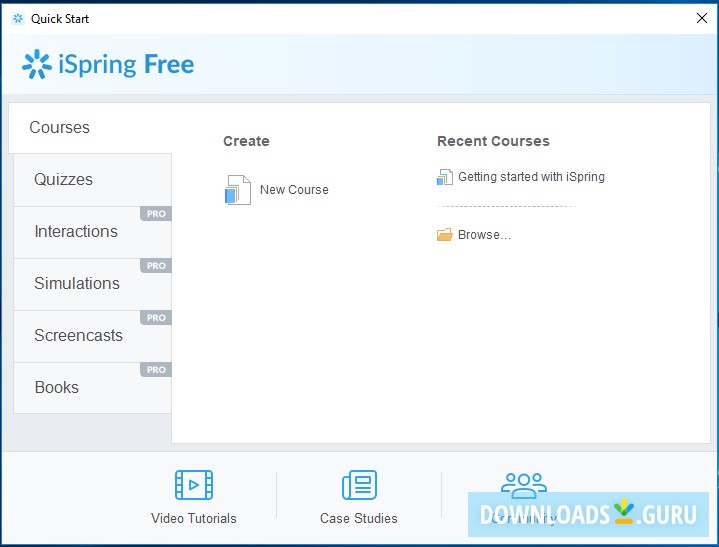The width and height of the screenshot is (719, 547).
Task: Click the PRO badge on Interactions
Action: [156, 214]
